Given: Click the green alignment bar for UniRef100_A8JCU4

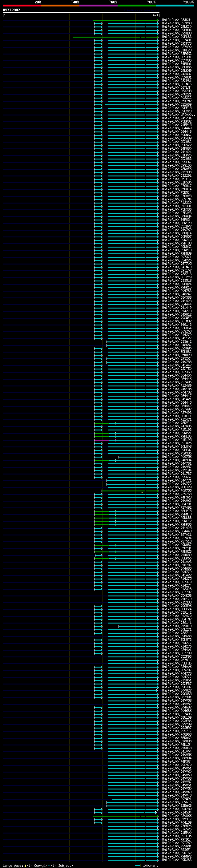Looking at the screenshot, I should pos(126,20).
